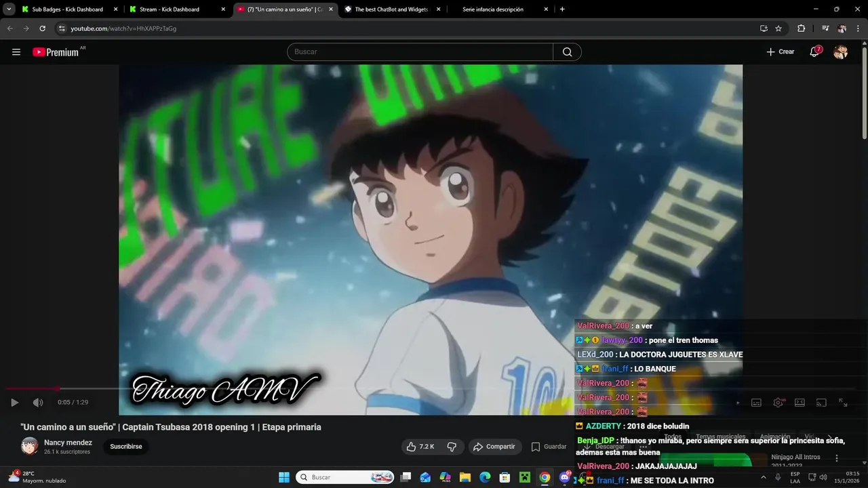Viewport: 868px width, 488px height.
Task: Open weather widget showing 28°C
Action: click(37, 477)
